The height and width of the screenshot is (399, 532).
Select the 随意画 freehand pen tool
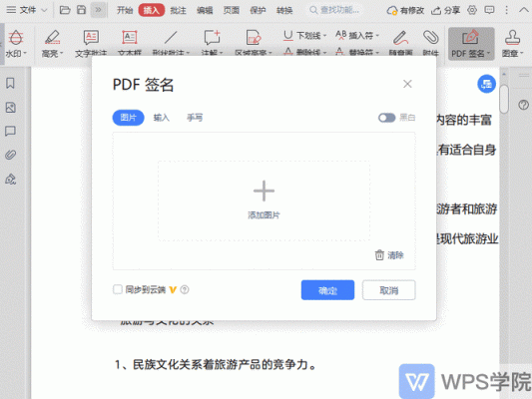click(400, 43)
